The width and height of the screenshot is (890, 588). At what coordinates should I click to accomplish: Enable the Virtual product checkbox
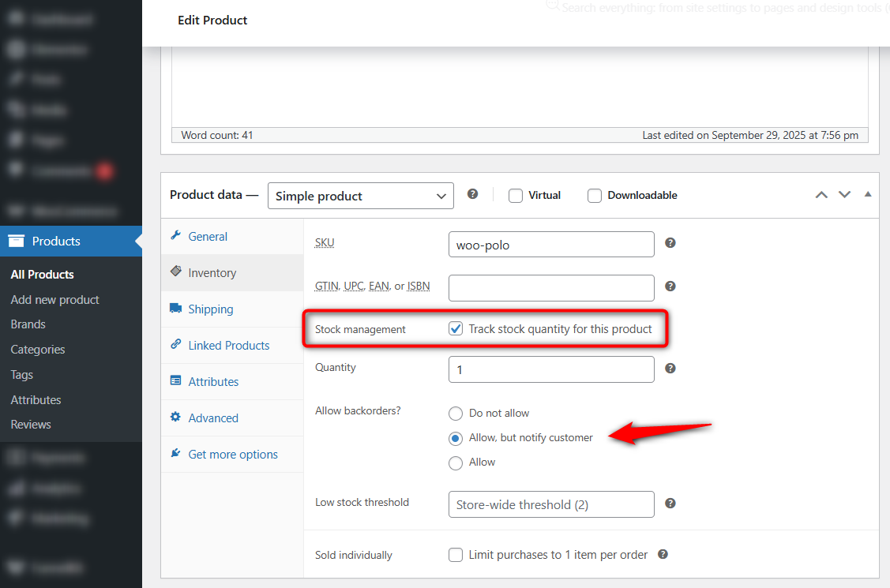[515, 195]
